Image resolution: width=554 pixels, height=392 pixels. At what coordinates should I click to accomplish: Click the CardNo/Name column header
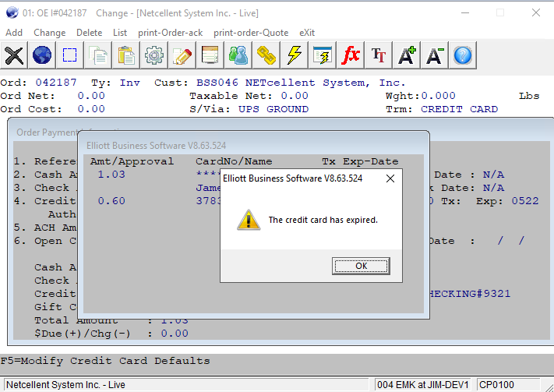[x=234, y=161]
